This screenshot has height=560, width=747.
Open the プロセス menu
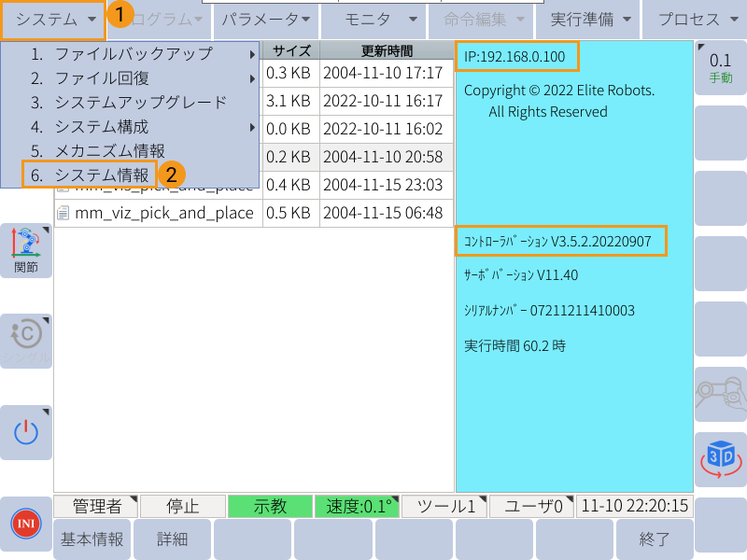click(x=696, y=20)
